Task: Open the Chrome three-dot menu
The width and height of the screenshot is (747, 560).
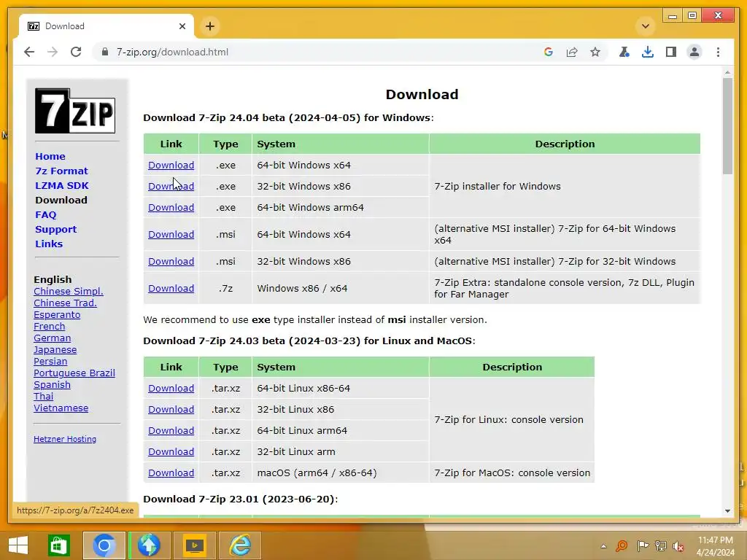Action: 718,52
